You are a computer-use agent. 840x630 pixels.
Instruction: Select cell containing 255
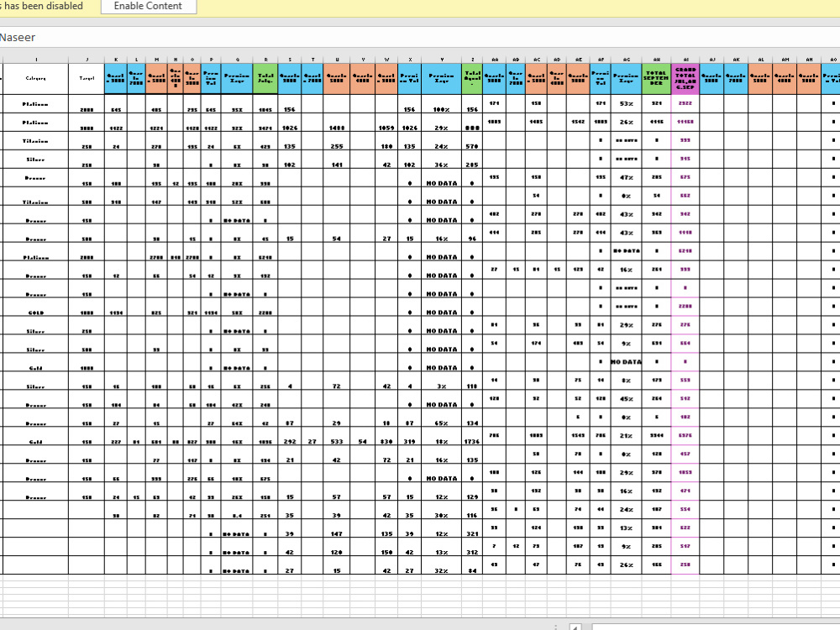click(x=337, y=141)
